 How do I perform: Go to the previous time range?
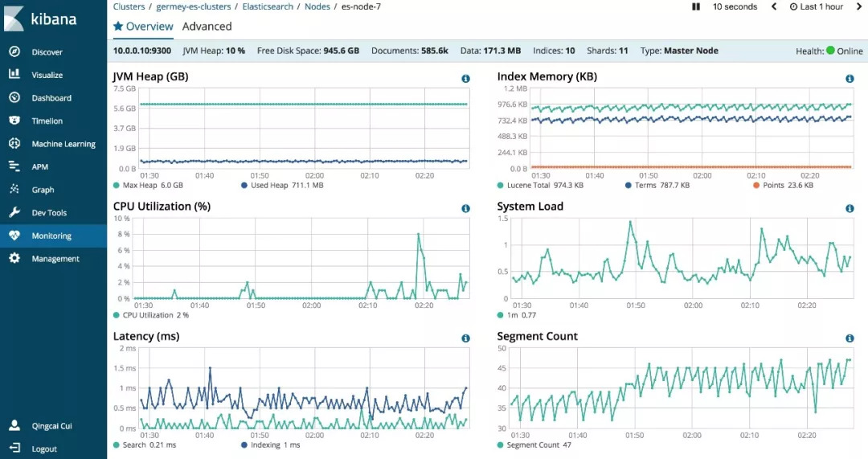point(774,6)
